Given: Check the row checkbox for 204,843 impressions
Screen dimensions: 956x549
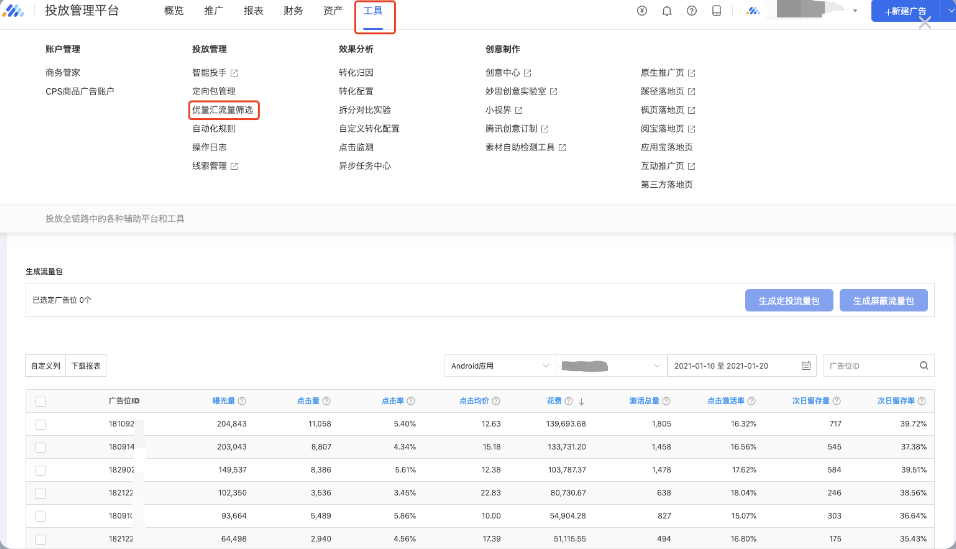Looking at the screenshot, I should (x=40, y=424).
